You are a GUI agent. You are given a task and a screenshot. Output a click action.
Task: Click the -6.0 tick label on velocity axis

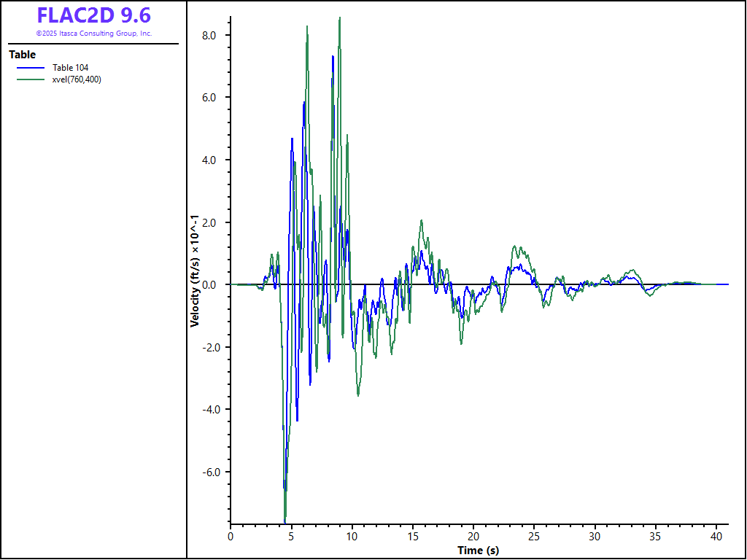(212, 472)
